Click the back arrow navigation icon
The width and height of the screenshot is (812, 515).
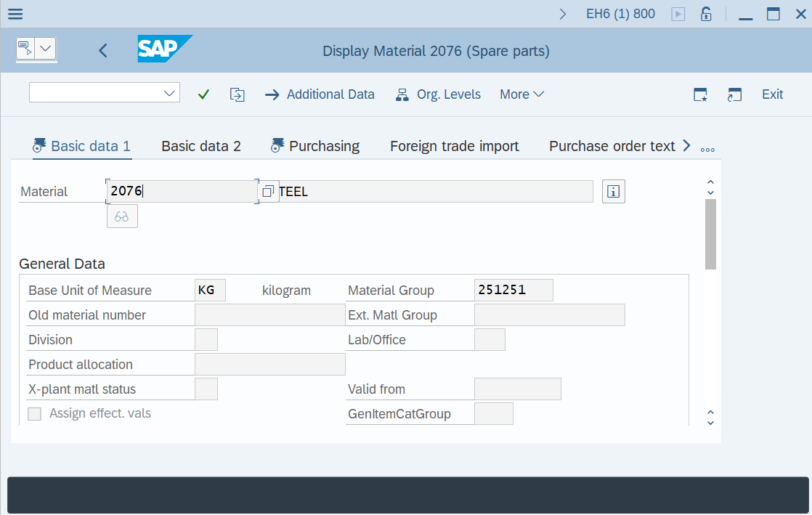103,50
